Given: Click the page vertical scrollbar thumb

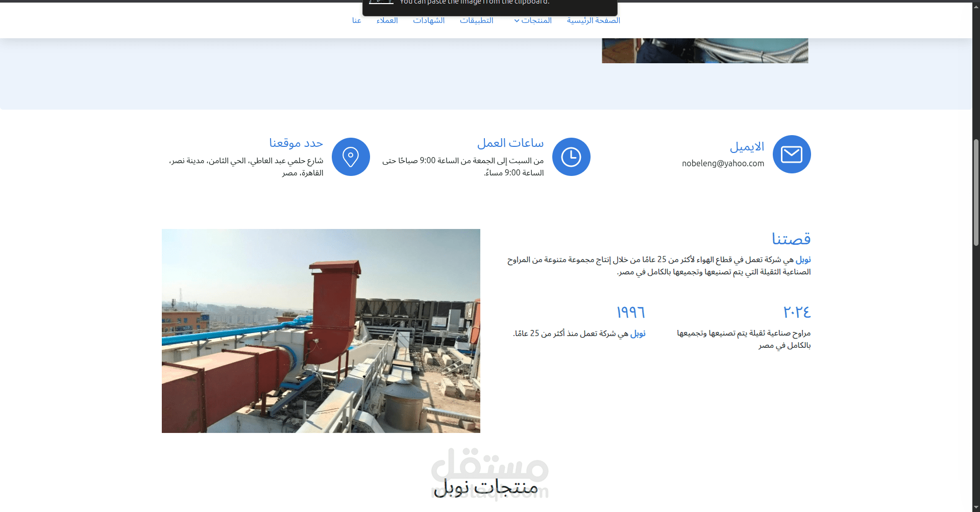Looking at the screenshot, I should tap(976, 193).
